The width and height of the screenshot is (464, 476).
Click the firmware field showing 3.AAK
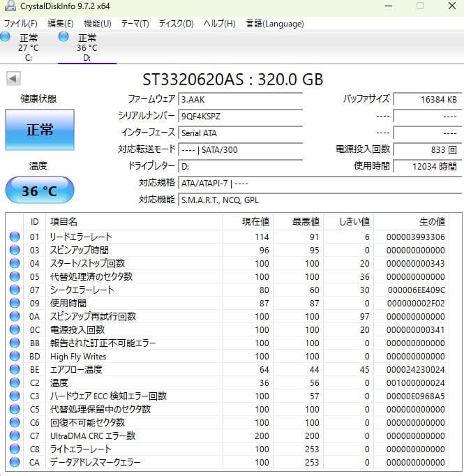[x=240, y=99]
